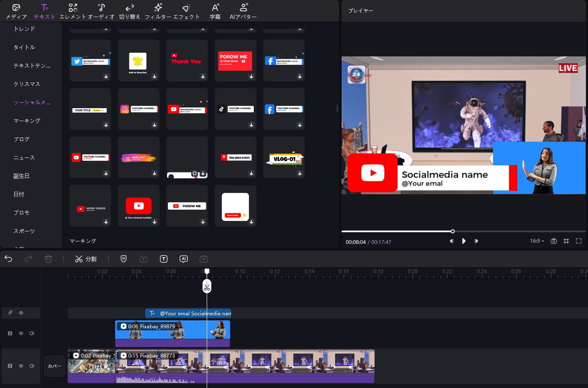
Task: Toggle visibility of Pixabay_89879 track
Action: (21, 333)
